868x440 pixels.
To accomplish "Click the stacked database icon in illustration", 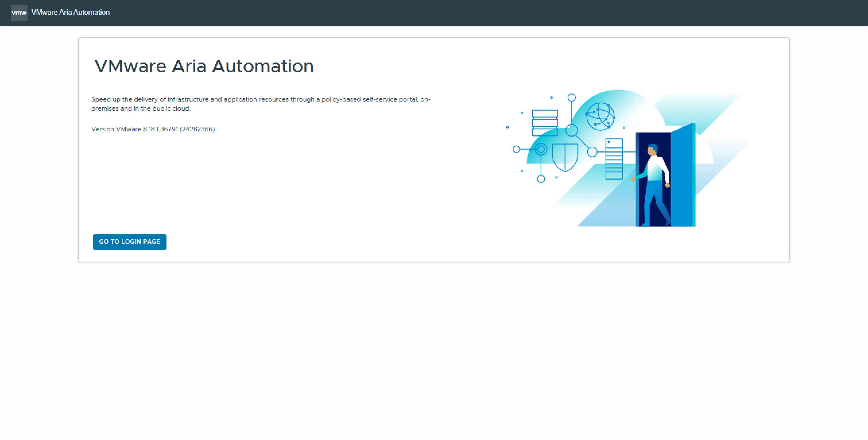I will point(545,123).
